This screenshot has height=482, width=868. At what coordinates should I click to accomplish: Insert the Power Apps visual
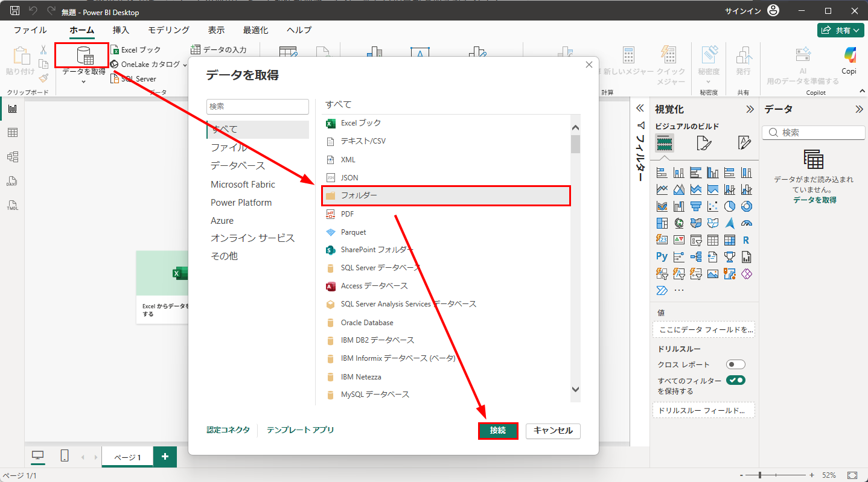pyautogui.click(x=747, y=274)
